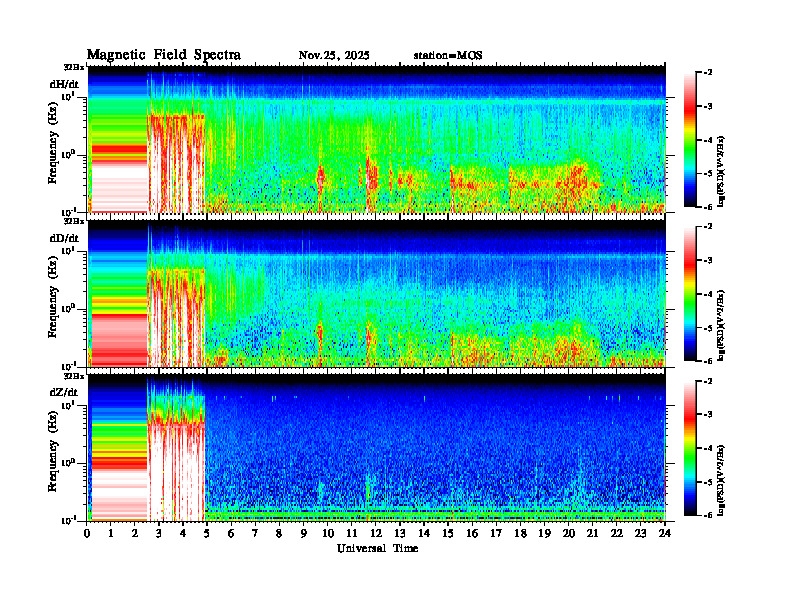Click the color scale bar beside dZ/dt

pyautogui.click(x=689, y=448)
